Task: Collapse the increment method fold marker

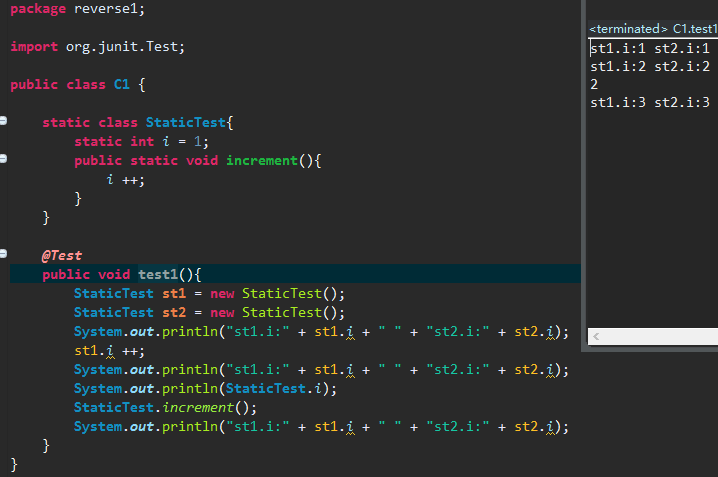Action: click(x=3, y=159)
